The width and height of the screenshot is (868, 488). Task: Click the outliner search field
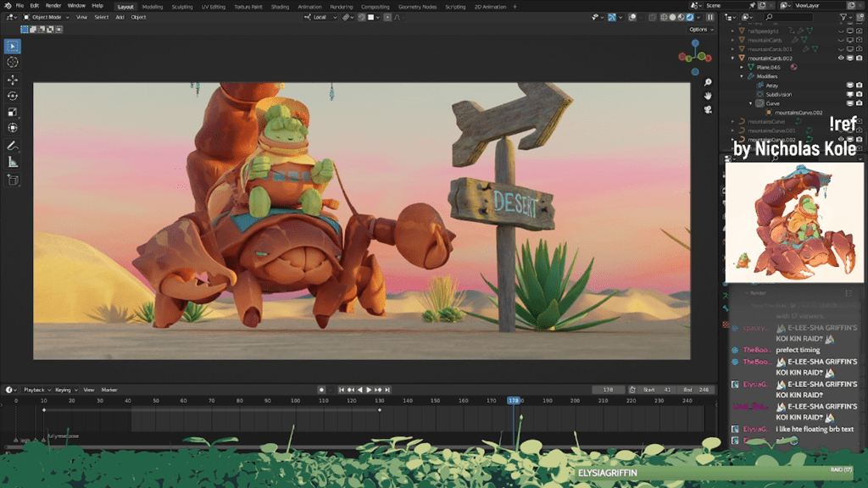[789, 17]
